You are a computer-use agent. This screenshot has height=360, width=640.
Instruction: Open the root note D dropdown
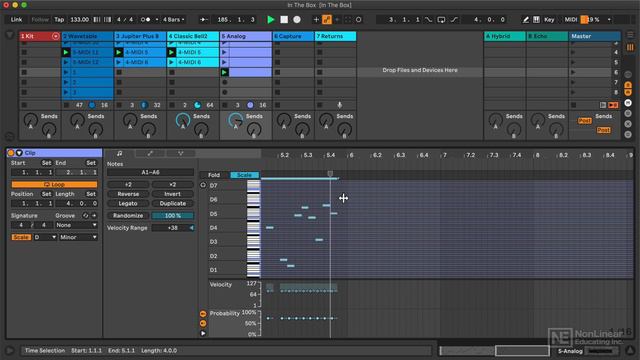(45, 237)
